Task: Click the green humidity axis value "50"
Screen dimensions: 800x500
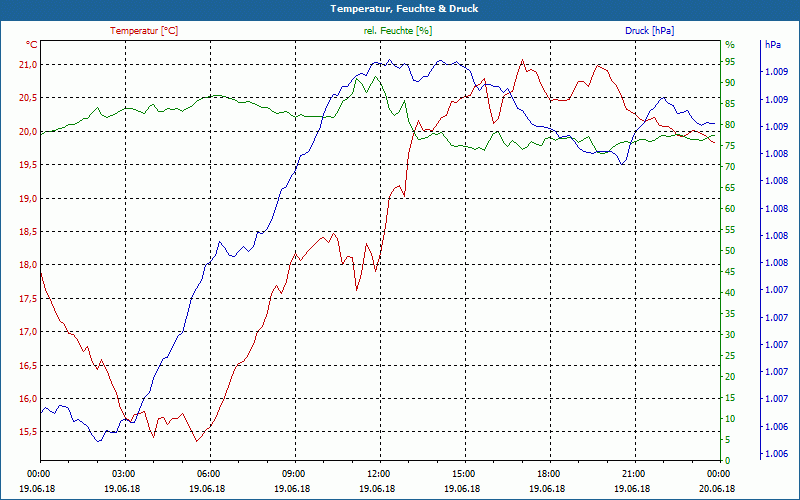Action: pos(730,251)
